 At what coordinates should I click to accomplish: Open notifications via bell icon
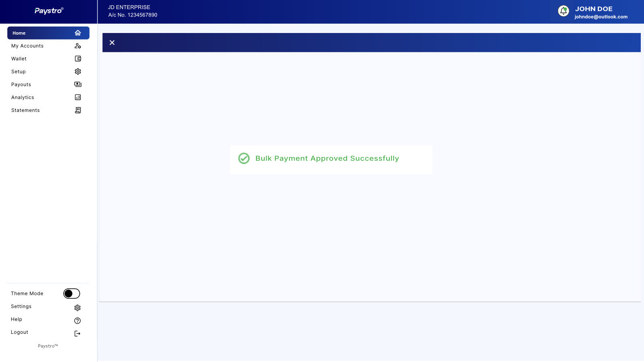(x=563, y=11)
